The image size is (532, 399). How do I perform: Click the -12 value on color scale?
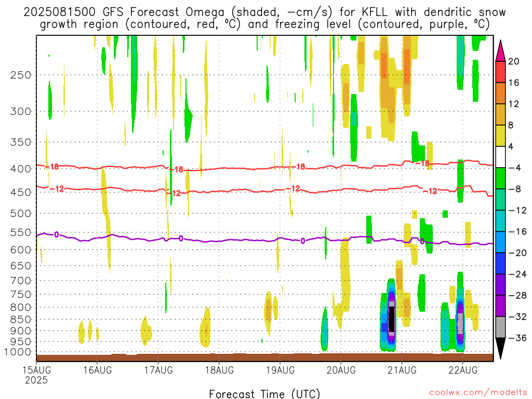(517, 210)
